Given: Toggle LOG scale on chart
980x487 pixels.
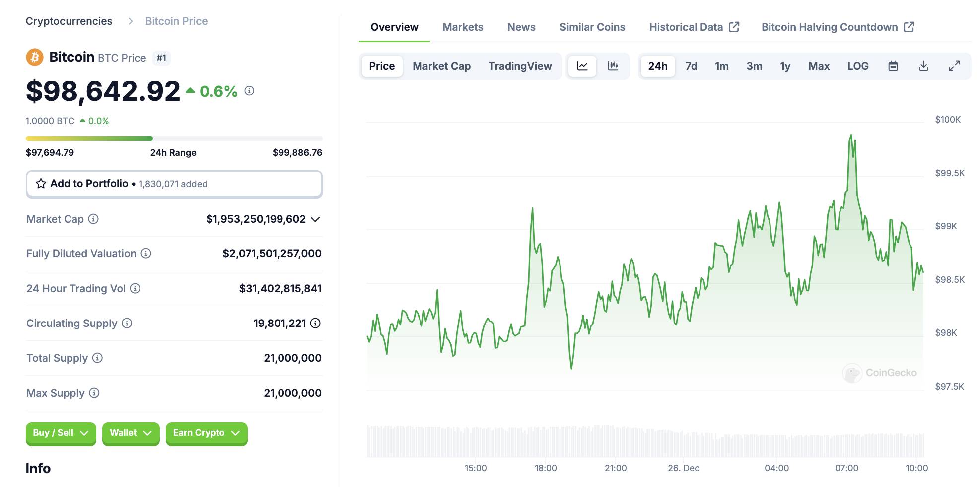Looking at the screenshot, I should [858, 66].
